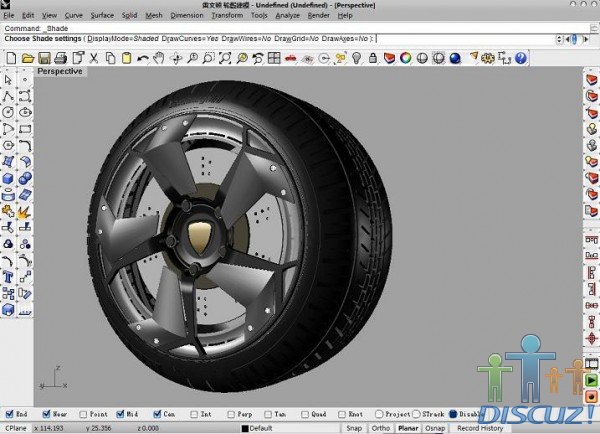Viewport: 600px width, 434px height.
Task: Click the DrawGrid=No command option
Action: coord(297,39)
